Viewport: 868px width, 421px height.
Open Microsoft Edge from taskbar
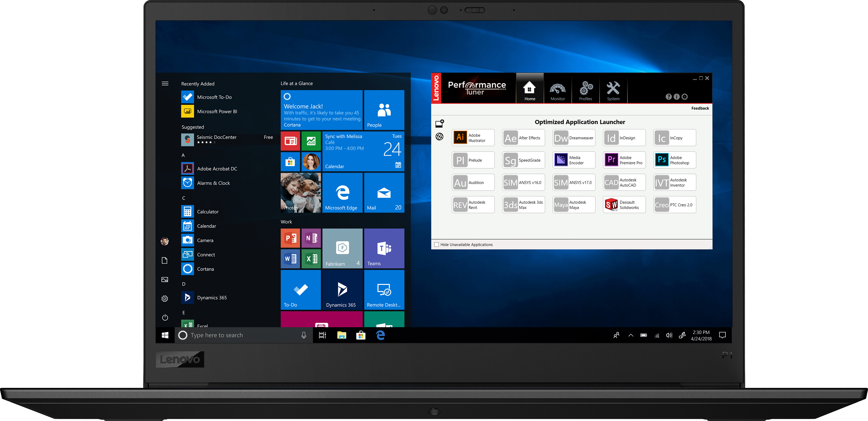380,335
